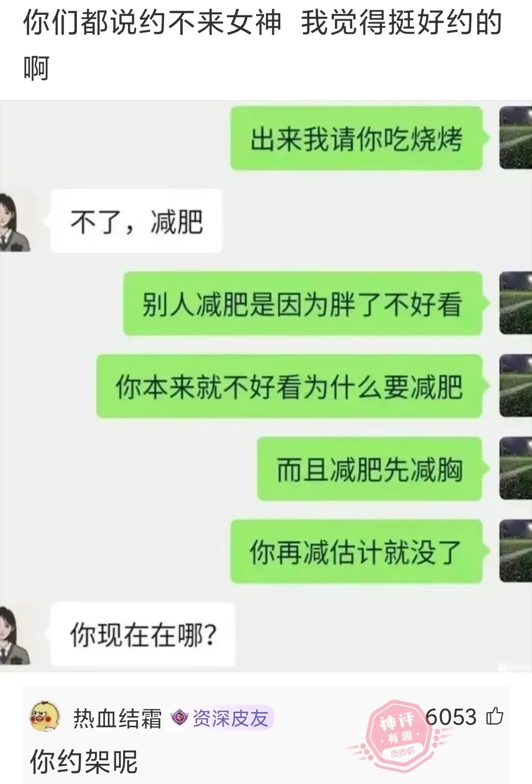Tap the comment text 你约架呢

click(x=84, y=761)
